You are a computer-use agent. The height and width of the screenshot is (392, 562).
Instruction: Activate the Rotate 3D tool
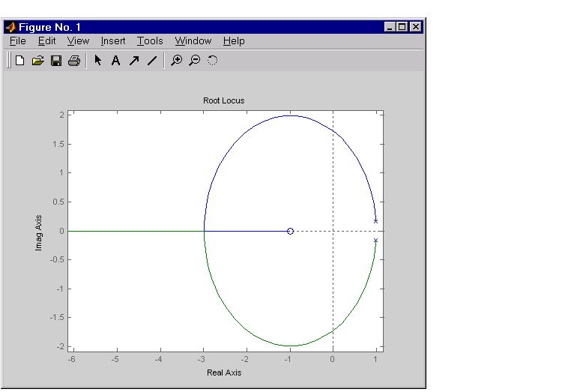pos(212,61)
